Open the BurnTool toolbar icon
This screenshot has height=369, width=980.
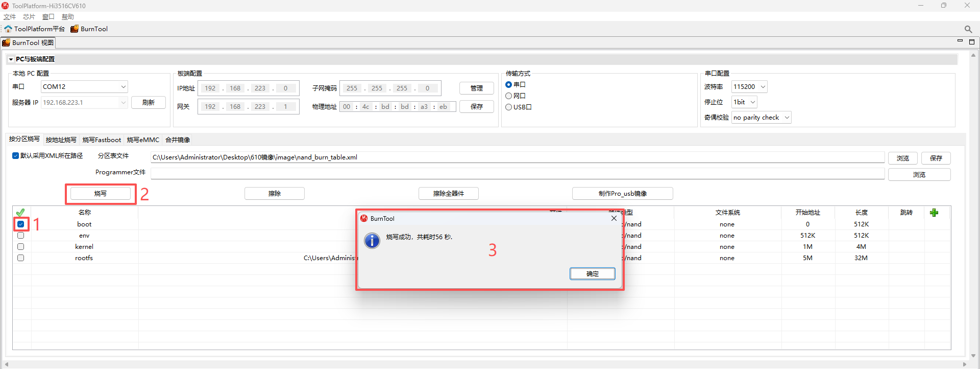tap(75, 29)
